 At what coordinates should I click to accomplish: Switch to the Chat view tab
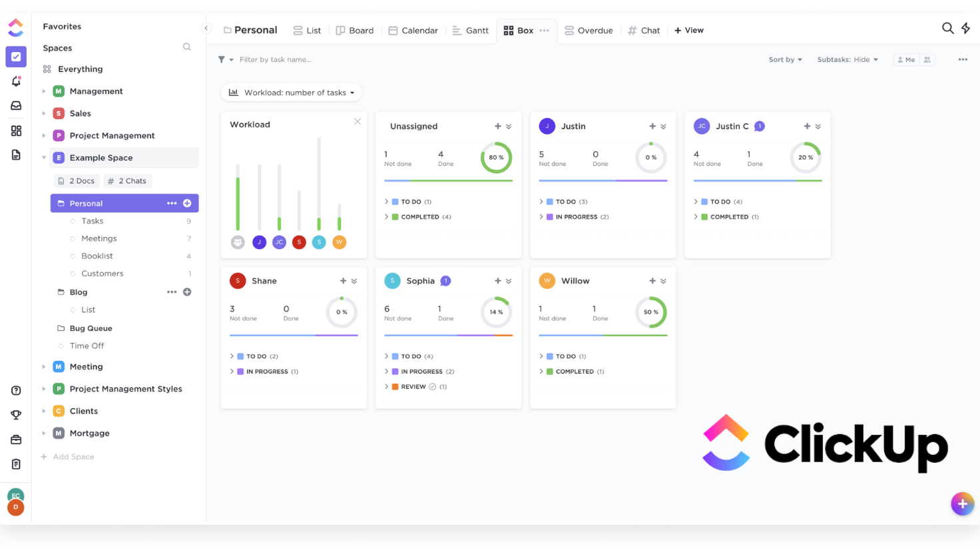(x=644, y=31)
